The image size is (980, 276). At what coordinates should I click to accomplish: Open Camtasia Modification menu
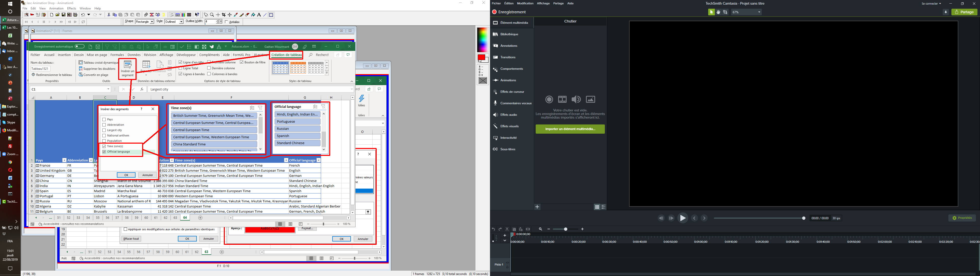[x=525, y=3]
